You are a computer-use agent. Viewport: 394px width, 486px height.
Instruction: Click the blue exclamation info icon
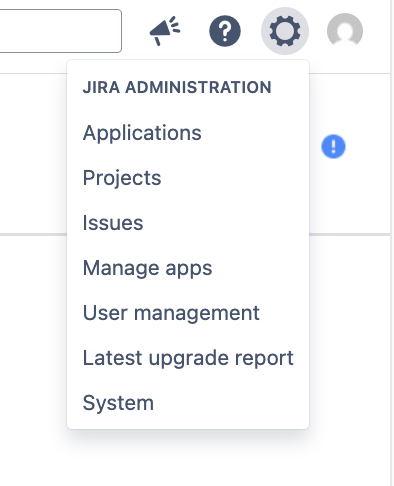point(333,146)
